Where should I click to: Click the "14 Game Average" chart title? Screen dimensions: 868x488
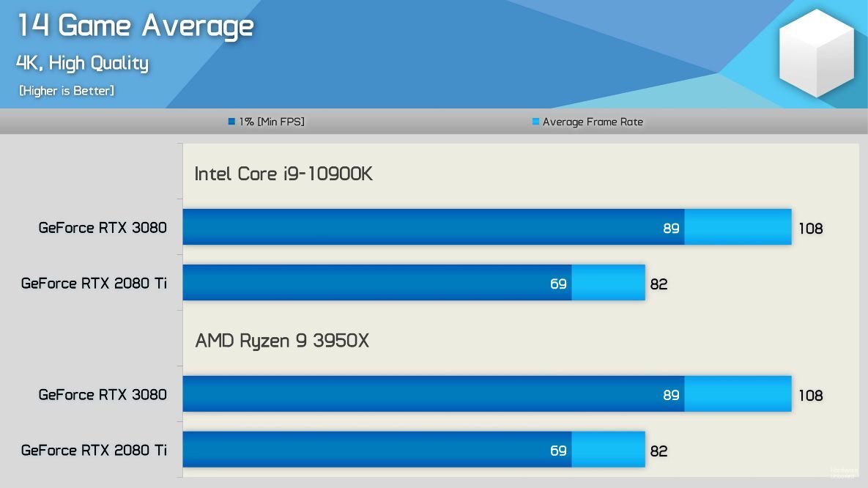(136, 26)
